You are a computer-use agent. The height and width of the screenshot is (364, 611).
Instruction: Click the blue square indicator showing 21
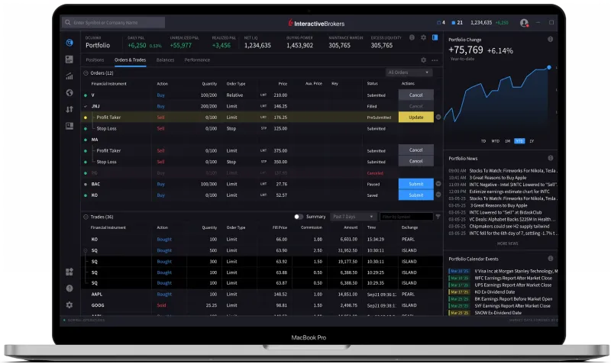pyautogui.click(x=457, y=23)
